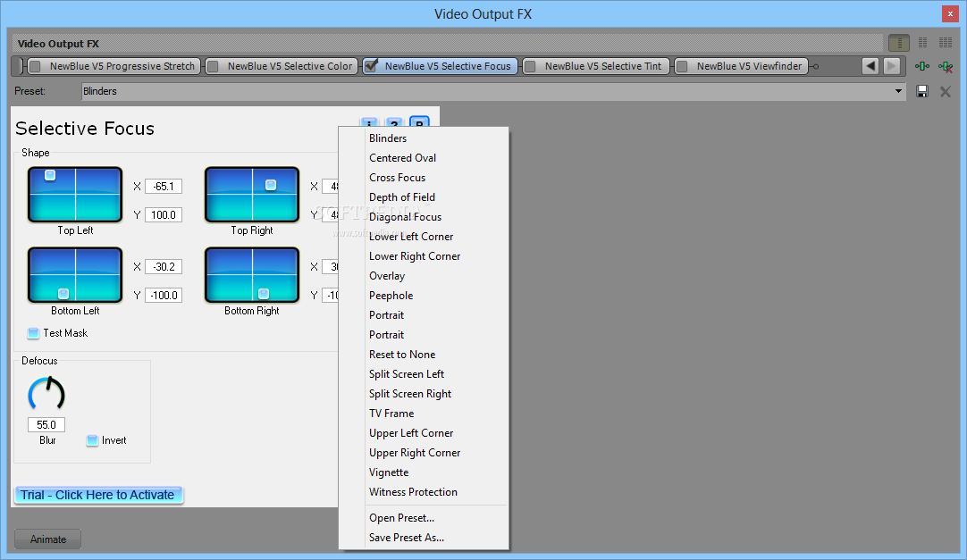The width and height of the screenshot is (967, 560).
Task: Click Open Preset... menu entry
Action: (424, 519)
